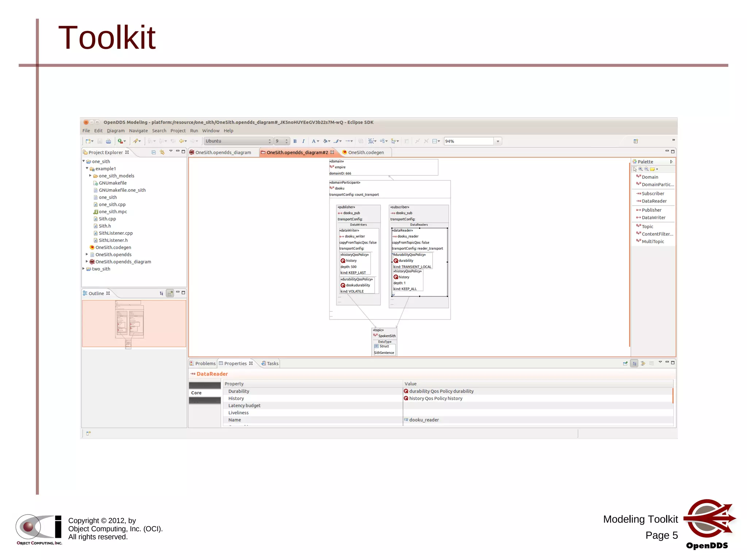The width and height of the screenshot is (747, 560).
Task: Toggle Show Advanced Properties button
Action: (x=643, y=363)
